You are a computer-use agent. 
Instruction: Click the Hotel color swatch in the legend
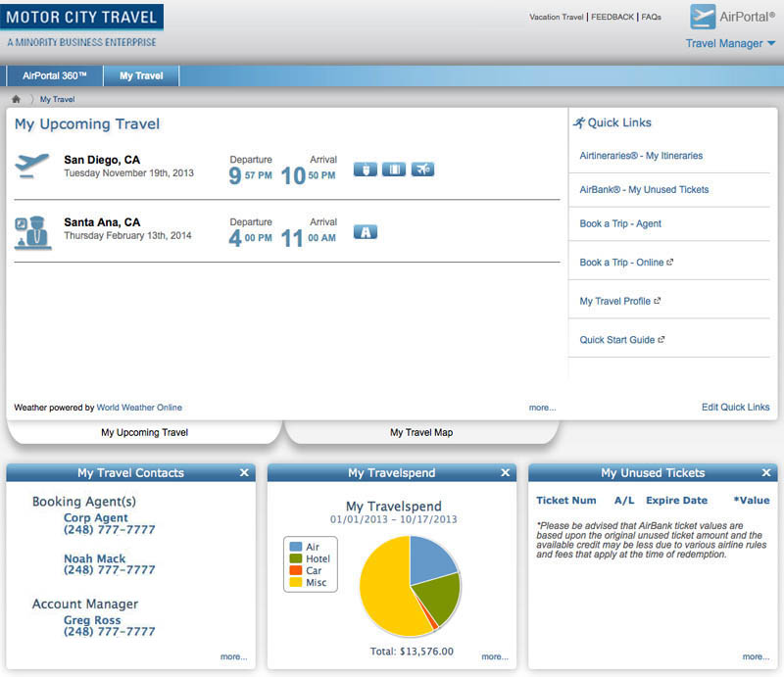[296, 558]
